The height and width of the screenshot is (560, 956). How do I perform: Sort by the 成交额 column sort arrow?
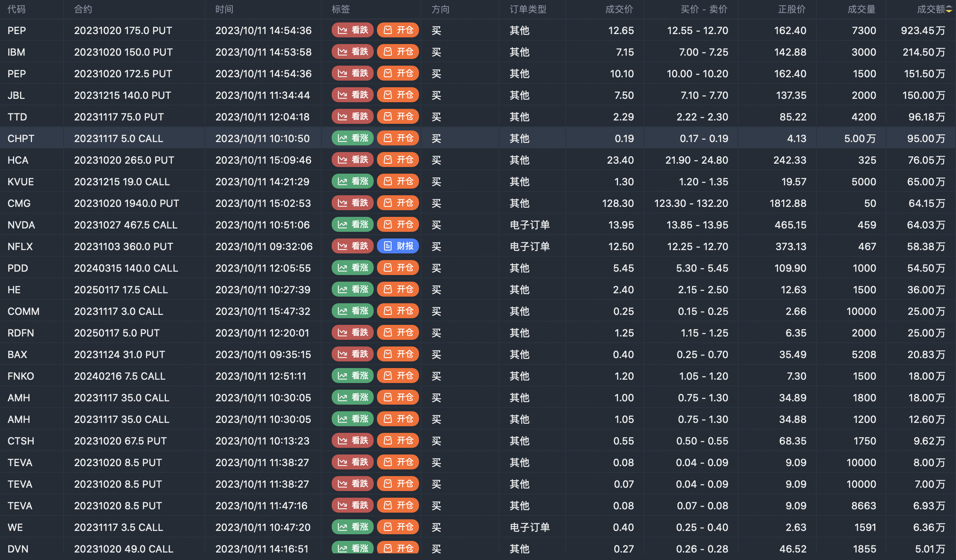coord(949,10)
